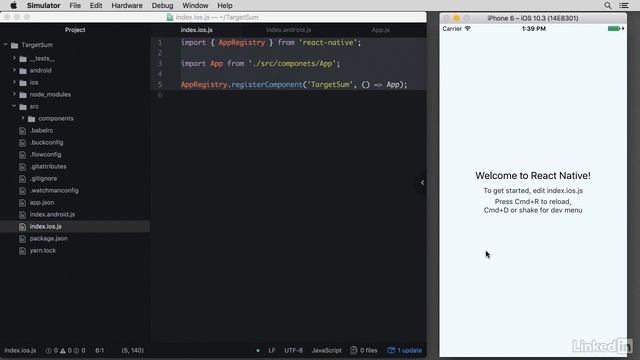Open linter warning count in status bar
The height and width of the screenshot is (360, 640).
point(66,350)
